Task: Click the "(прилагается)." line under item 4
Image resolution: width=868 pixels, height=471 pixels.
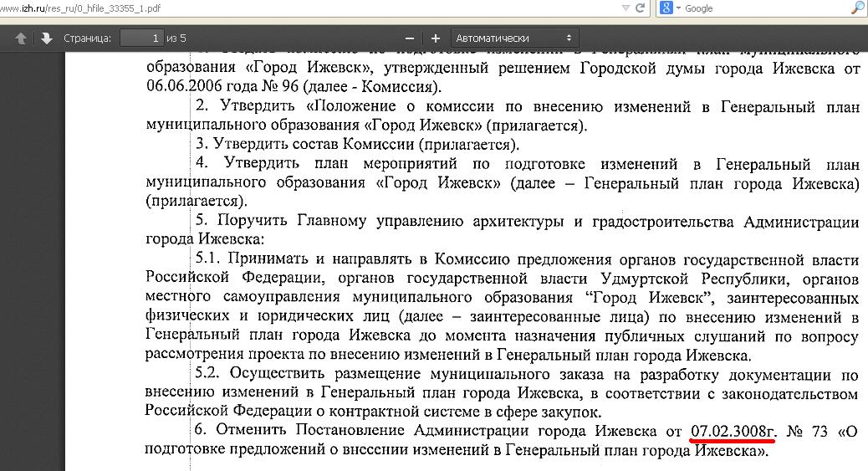Action: coord(197,201)
